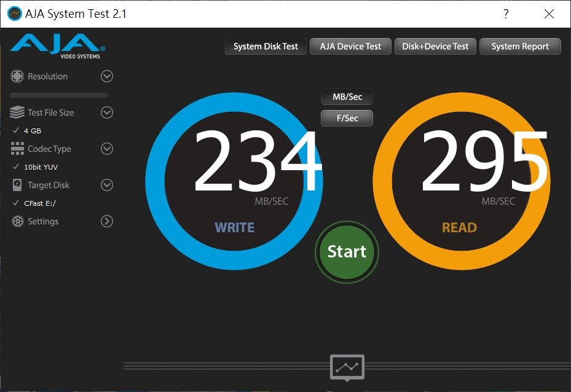This screenshot has width=571, height=392.
Task: Click the AJA System Test title bar app icon
Action: [x=15, y=14]
